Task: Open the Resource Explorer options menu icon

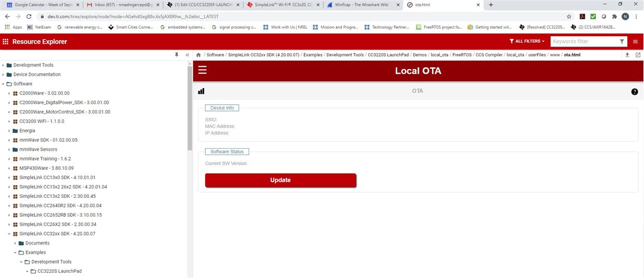Action: point(636,41)
